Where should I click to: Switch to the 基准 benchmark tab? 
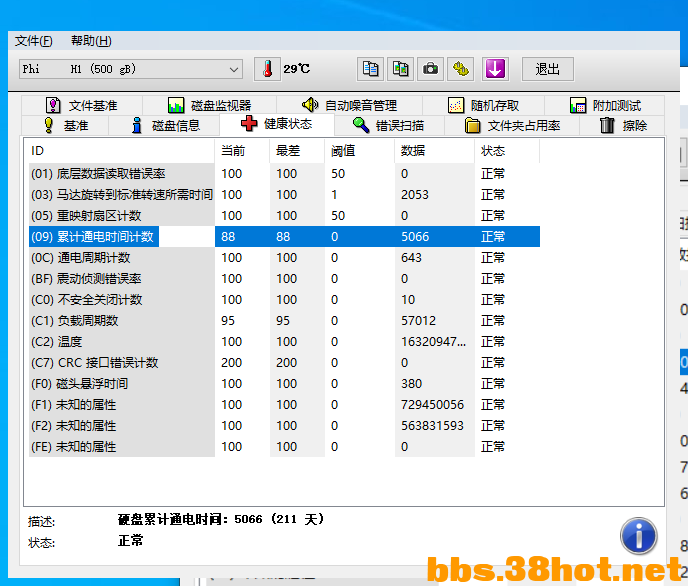(x=66, y=126)
